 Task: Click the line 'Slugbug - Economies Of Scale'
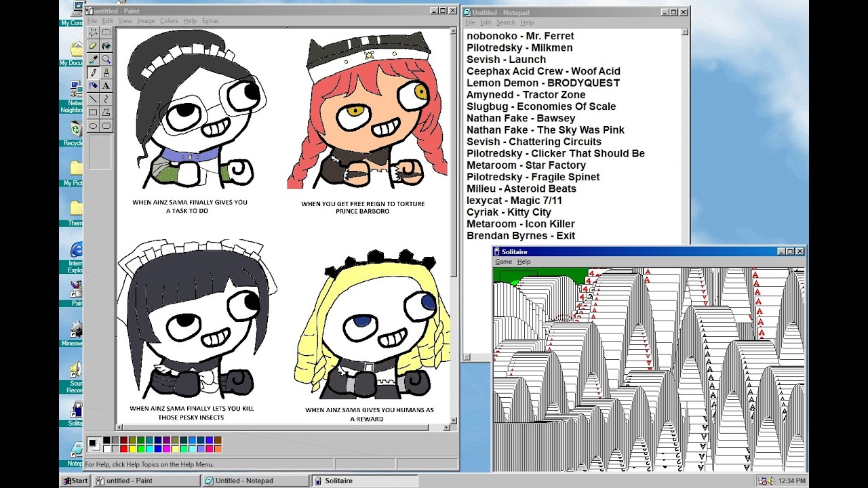point(541,106)
